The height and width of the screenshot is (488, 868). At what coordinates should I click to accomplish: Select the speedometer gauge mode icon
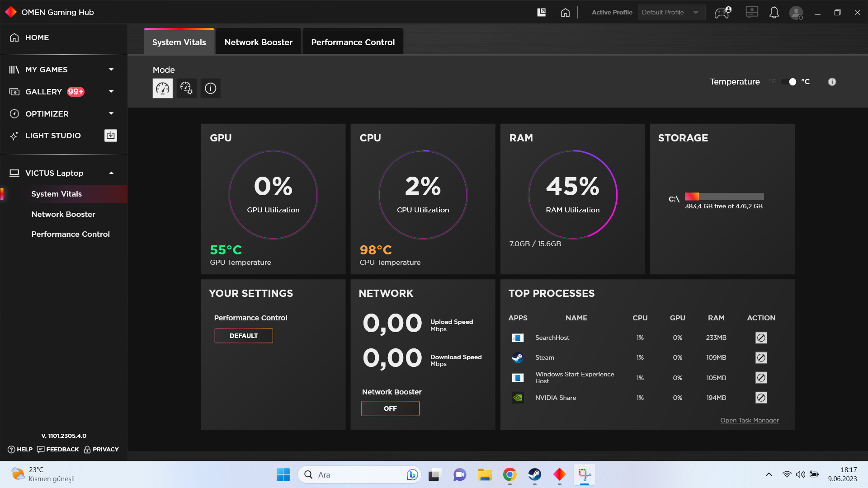tap(162, 88)
